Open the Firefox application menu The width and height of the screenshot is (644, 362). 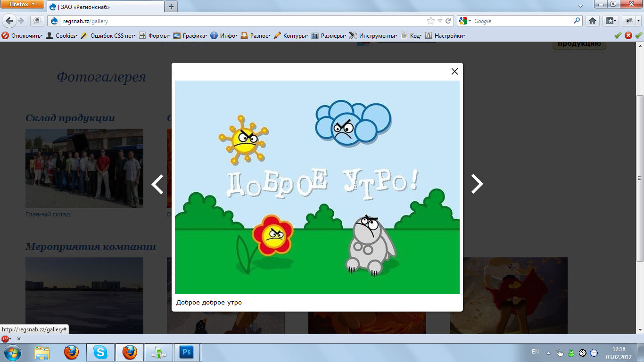pyautogui.click(x=23, y=4)
